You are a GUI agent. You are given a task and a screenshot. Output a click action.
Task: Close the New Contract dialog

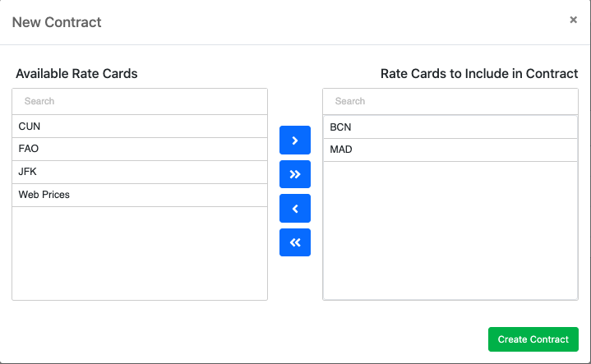pyautogui.click(x=573, y=20)
